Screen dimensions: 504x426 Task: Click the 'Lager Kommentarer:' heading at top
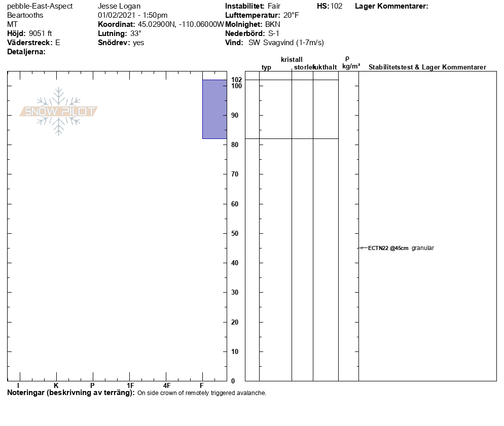(391, 6)
